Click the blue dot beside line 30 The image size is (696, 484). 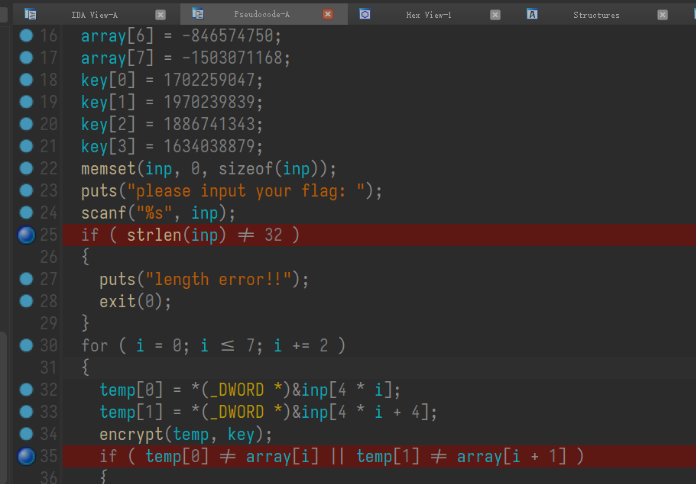(x=26, y=345)
